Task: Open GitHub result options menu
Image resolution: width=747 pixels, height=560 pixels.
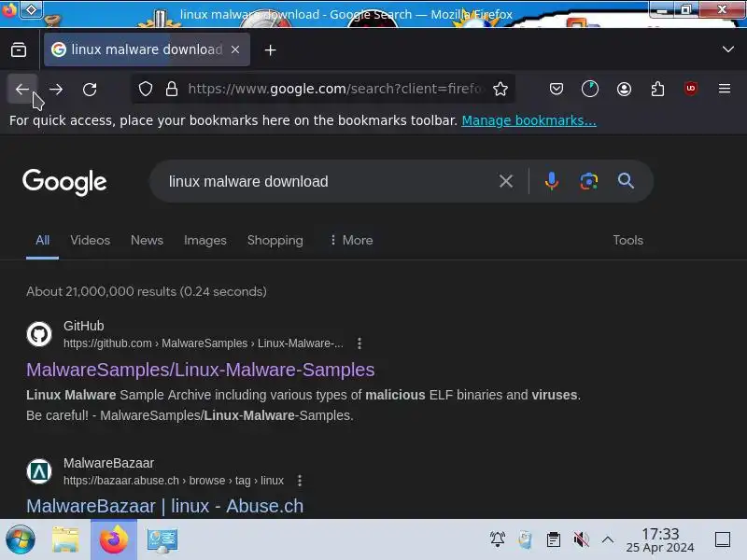Action: (x=359, y=343)
